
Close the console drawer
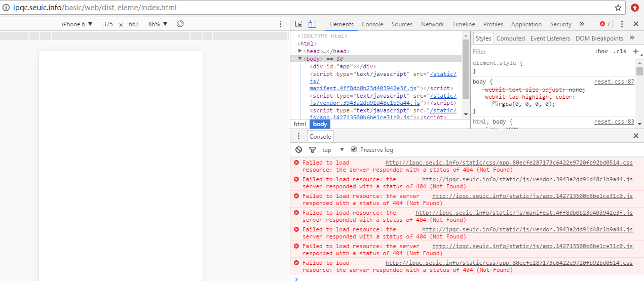[x=636, y=136]
